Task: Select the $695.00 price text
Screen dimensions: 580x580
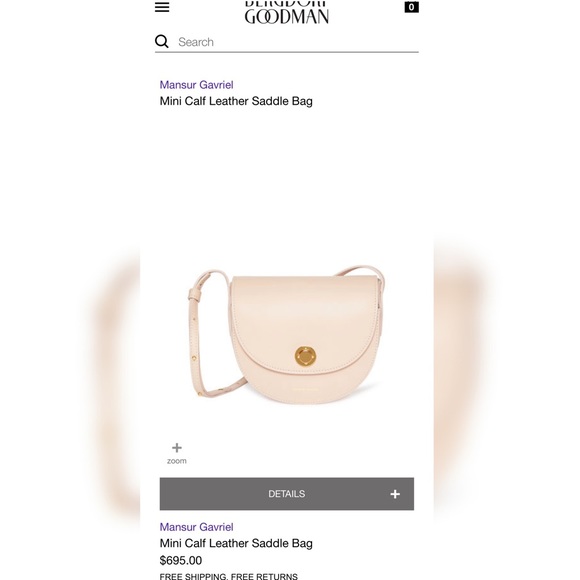Action: tap(181, 560)
